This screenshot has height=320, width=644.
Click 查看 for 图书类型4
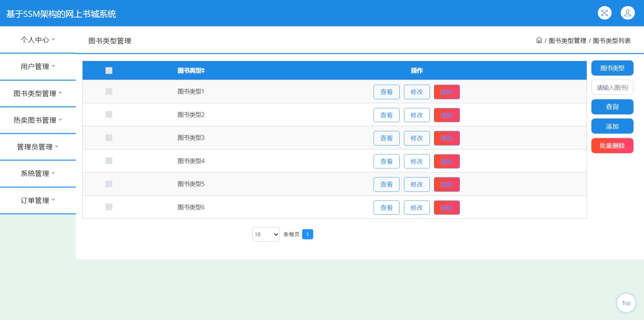386,161
